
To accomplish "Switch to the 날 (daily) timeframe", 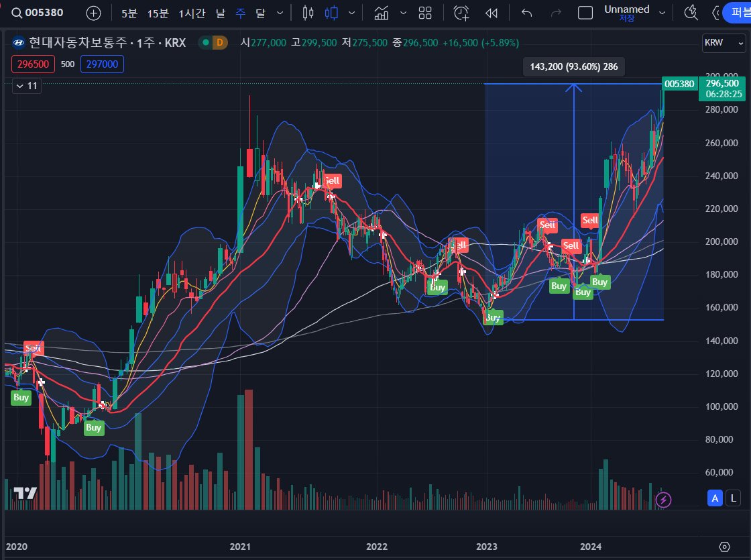I will click(x=221, y=13).
